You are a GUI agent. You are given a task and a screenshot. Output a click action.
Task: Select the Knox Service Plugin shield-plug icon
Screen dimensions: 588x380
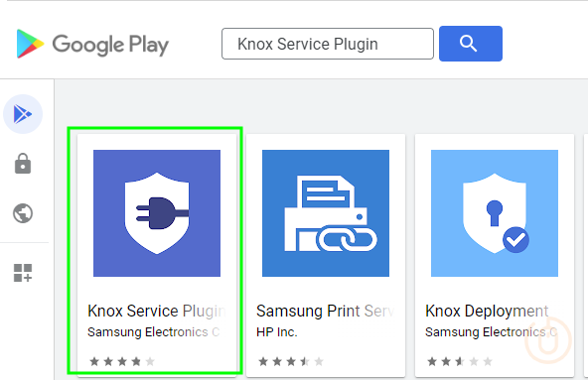157,213
